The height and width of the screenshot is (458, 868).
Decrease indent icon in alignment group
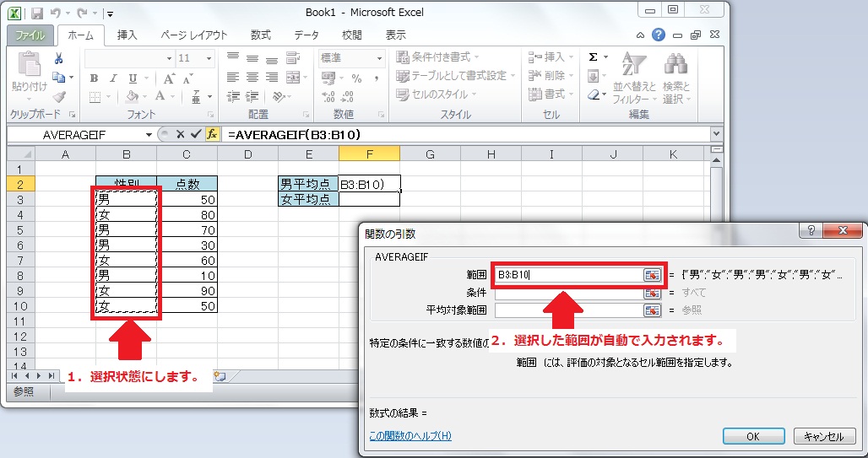233,97
